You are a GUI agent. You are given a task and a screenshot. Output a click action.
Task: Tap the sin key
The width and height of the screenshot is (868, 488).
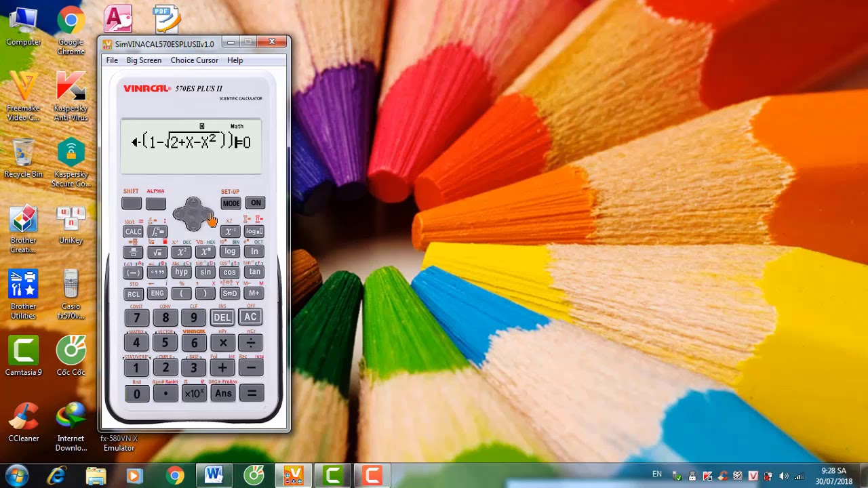tap(205, 272)
